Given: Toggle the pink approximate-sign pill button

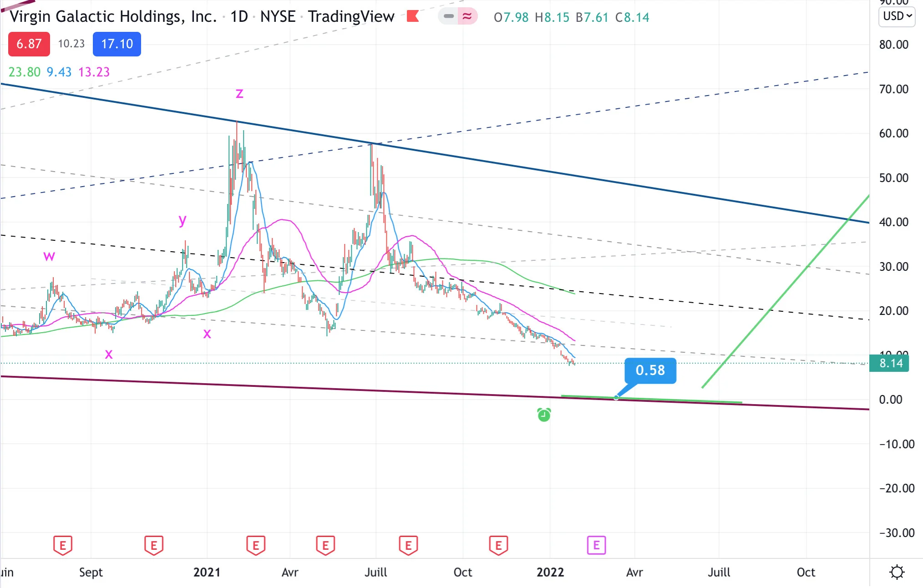Looking at the screenshot, I should tap(467, 16).
